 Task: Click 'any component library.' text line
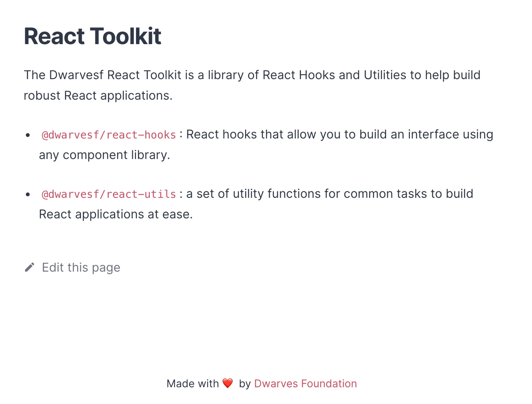pos(104,155)
